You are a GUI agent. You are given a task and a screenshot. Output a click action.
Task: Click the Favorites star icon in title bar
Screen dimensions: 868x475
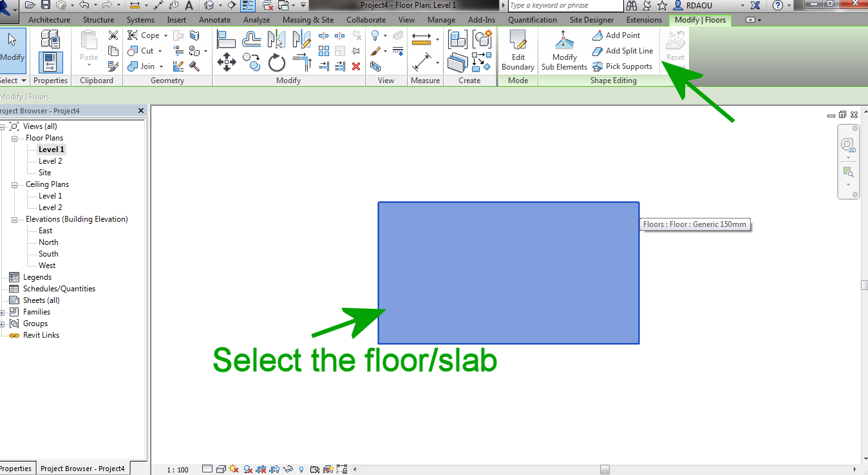pyautogui.click(x=662, y=5)
